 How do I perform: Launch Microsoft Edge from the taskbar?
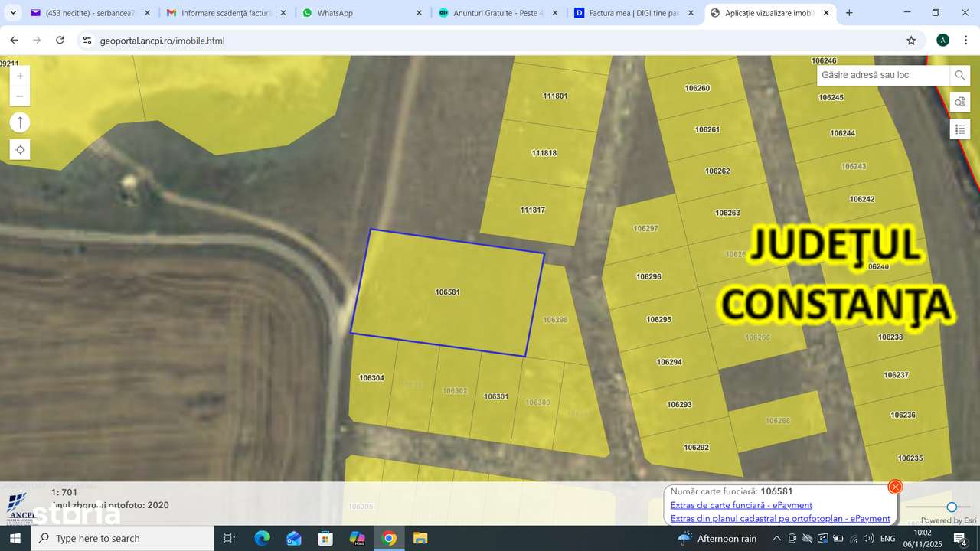click(x=262, y=538)
